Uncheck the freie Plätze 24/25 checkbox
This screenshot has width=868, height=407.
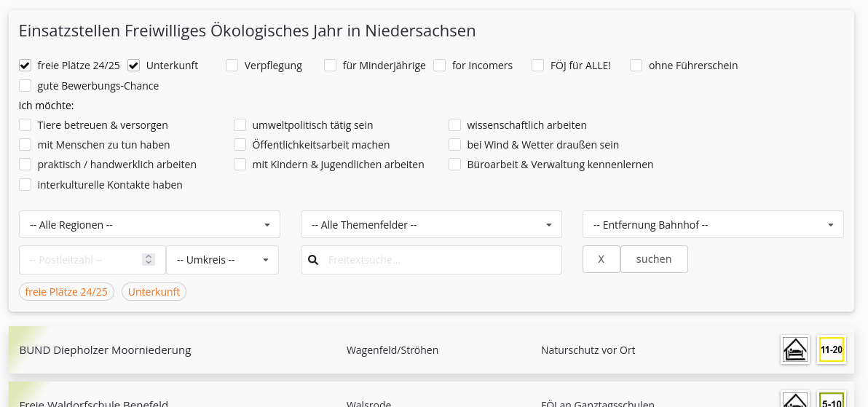(x=25, y=66)
